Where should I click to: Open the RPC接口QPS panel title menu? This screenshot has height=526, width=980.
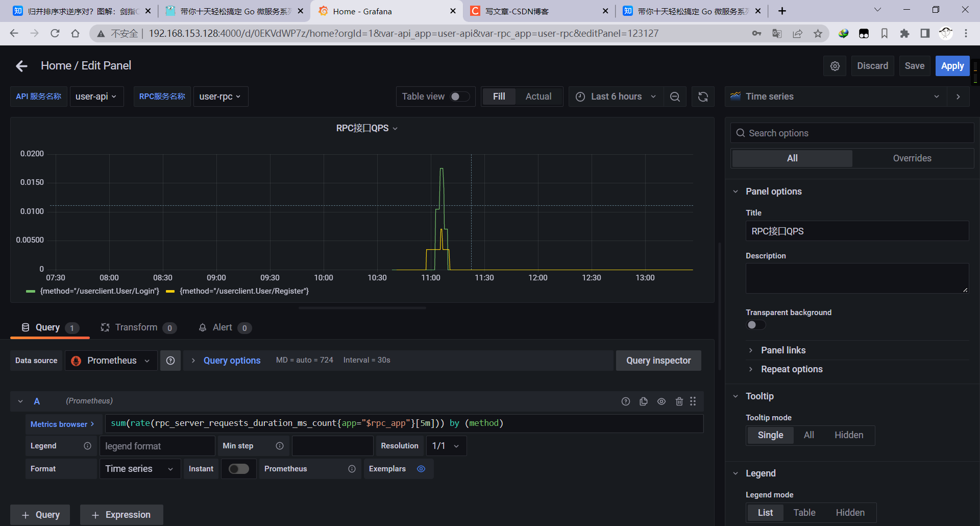click(x=366, y=128)
